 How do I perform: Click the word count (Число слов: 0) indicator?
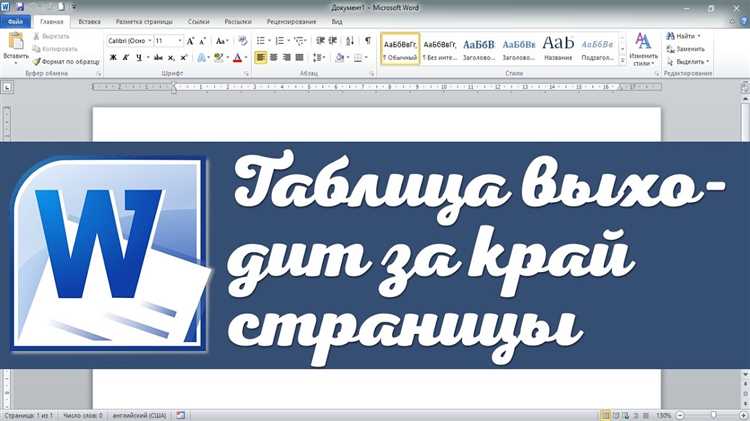[x=83, y=416]
